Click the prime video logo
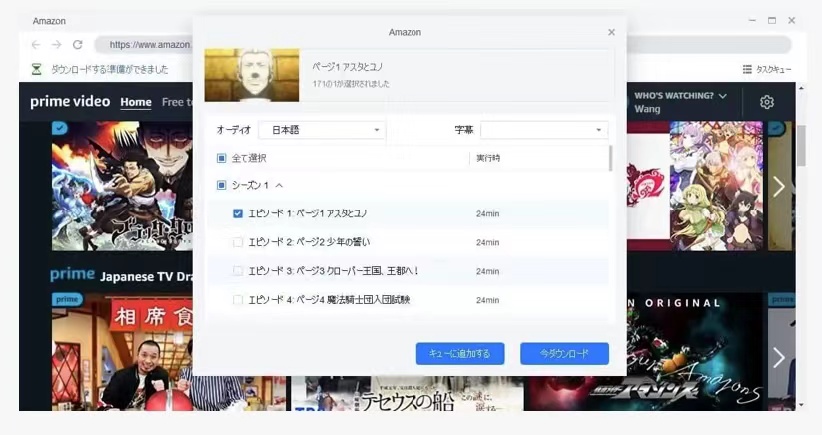This screenshot has height=435, width=822. [70, 102]
